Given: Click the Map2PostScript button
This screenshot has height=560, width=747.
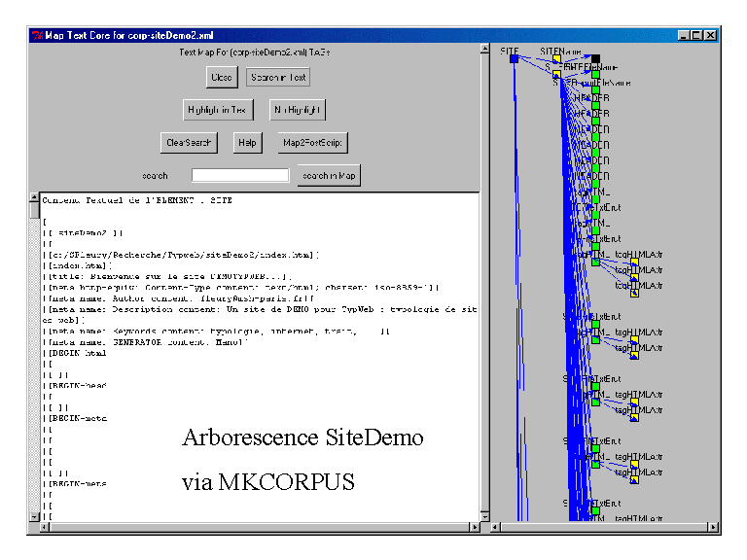Looking at the screenshot, I should [x=312, y=143].
